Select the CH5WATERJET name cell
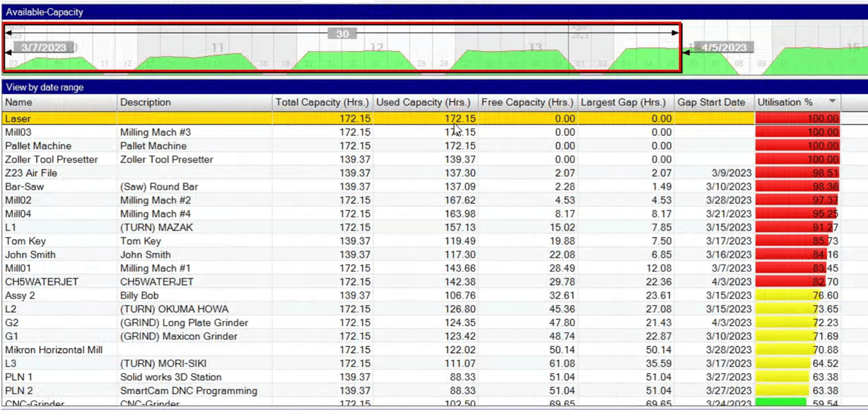Image resolution: width=868 pixels, height=412 pixels. click(42, 282)
